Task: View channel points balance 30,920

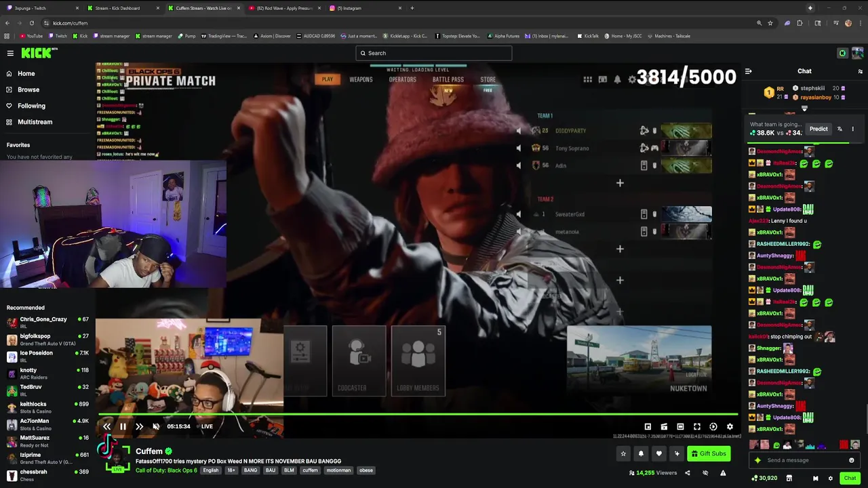Action: point(764,479)
